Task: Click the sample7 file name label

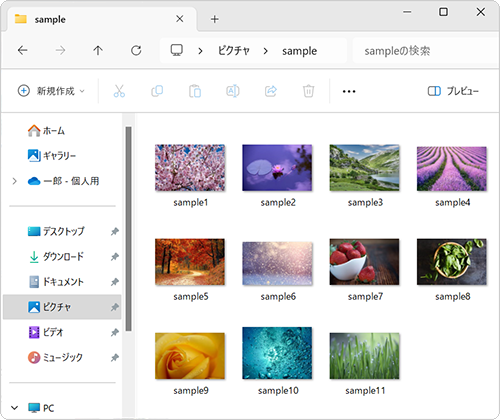Action: [365, 296]
